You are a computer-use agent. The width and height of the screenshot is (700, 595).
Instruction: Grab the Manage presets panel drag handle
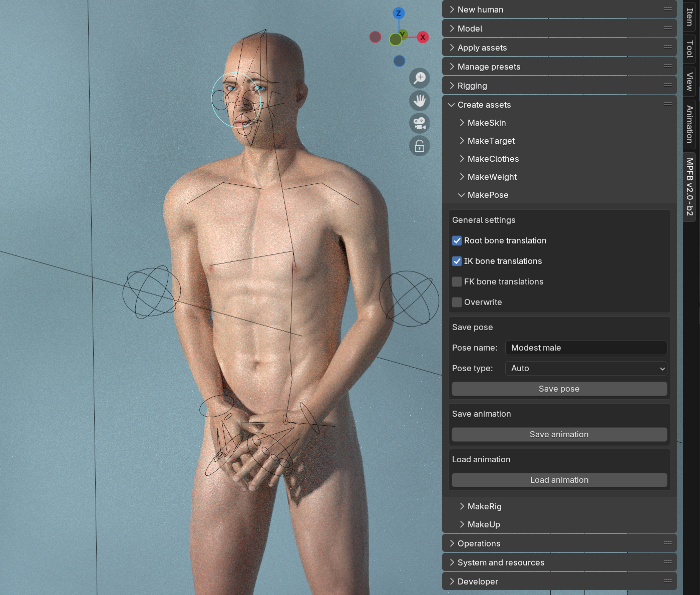click(x=668, y=66)
